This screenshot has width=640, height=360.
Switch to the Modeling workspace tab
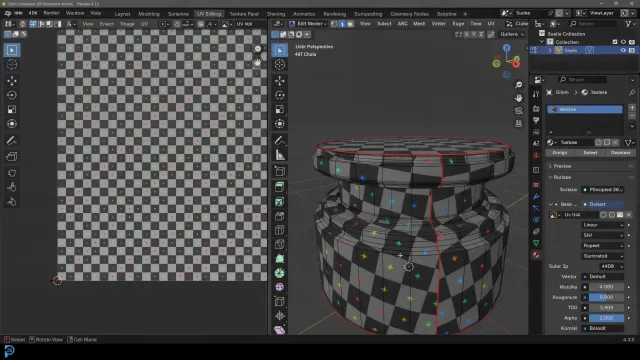click(149, 14)
